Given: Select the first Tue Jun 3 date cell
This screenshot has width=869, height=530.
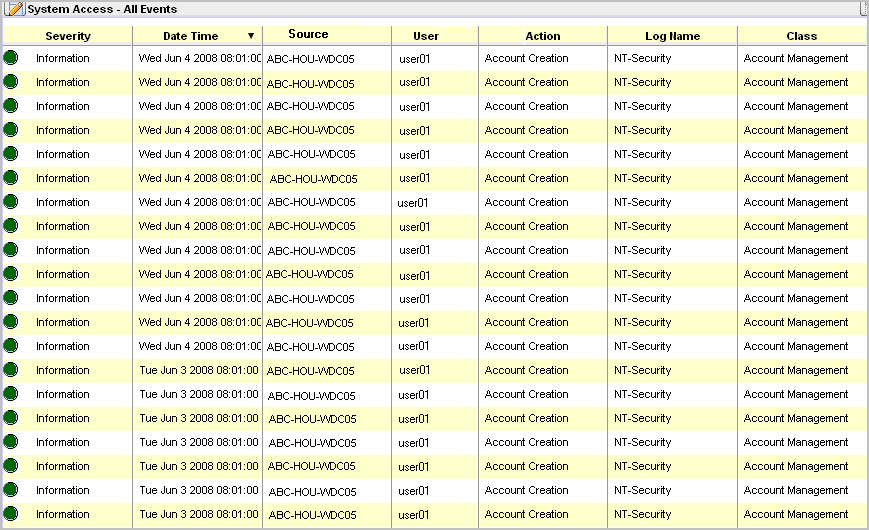Looking at the screenshot, I should click(199, 370).
